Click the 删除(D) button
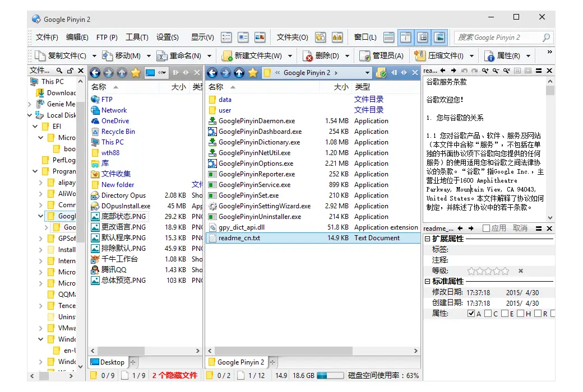The image size is (583, 392). pyautogui.click(x=322, y=56)
